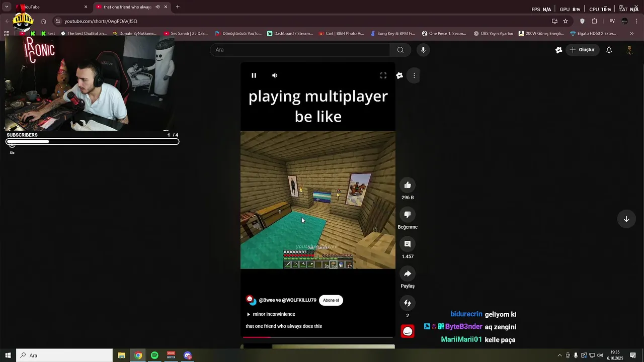
Task: Open a new browser tab
Action: coord(178,7)
